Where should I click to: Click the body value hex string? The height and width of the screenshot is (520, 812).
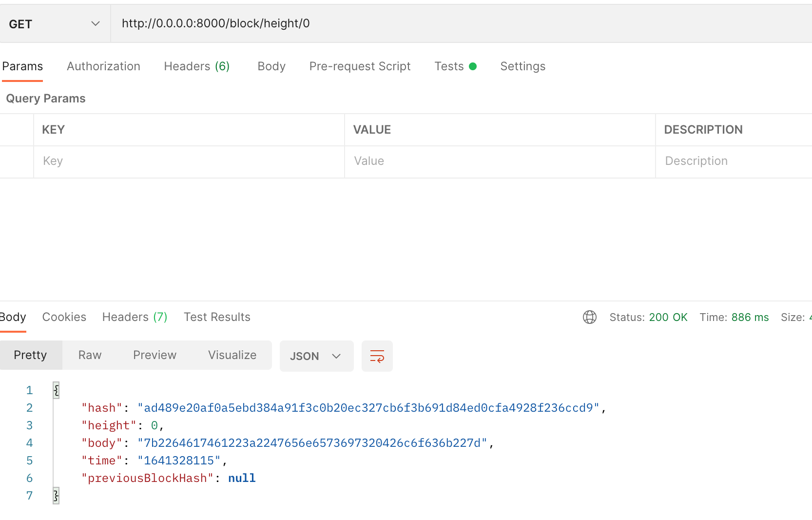click(312, 443)
